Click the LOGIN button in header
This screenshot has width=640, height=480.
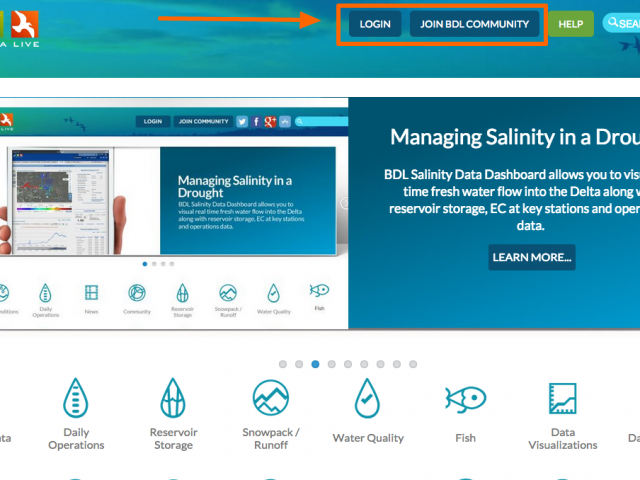tap(375, 24)
